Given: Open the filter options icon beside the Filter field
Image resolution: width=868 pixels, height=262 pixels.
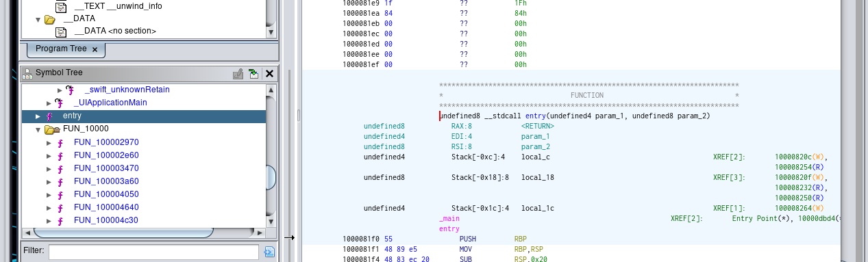Looking at the screenshot, I should (x=269, y=252).
